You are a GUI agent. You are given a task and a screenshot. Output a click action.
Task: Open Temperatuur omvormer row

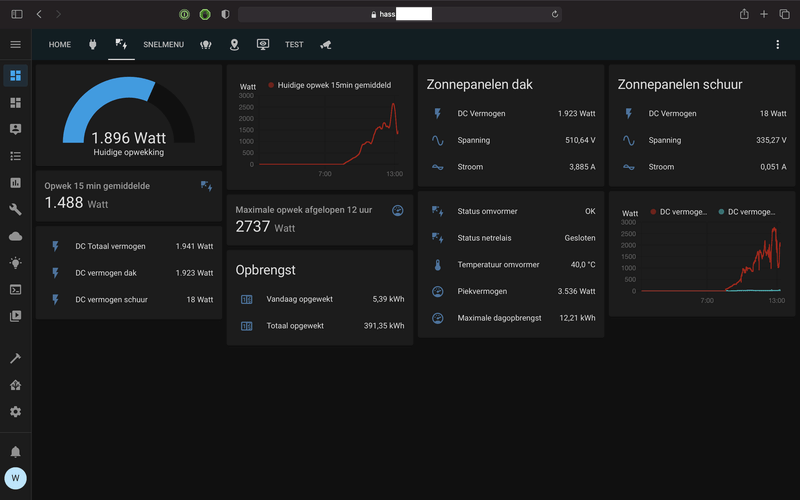(511, 264)
